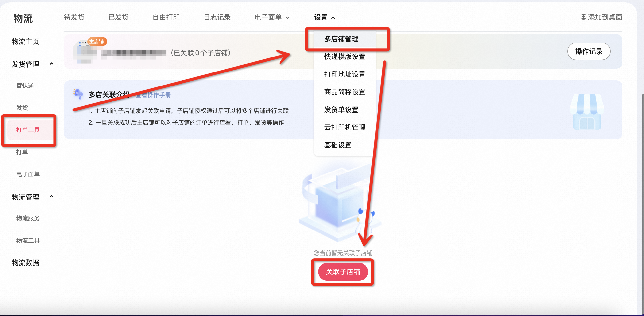Collapse the 物流管理 sidebar section

pos(32,197)
